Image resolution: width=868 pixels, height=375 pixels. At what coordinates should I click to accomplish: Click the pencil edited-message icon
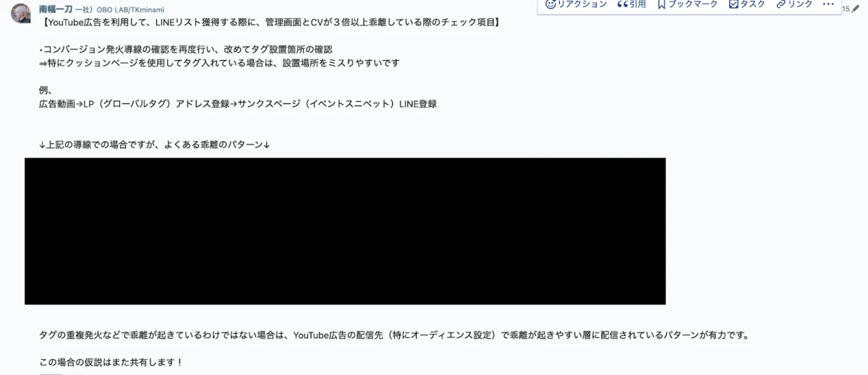click(x=857, y=9)
